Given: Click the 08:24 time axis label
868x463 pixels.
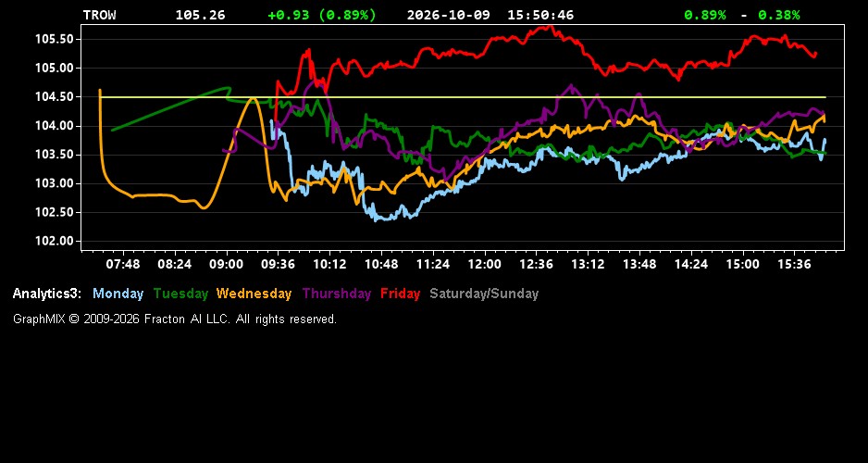Looking at the screenshot, I should click(174, 265).
